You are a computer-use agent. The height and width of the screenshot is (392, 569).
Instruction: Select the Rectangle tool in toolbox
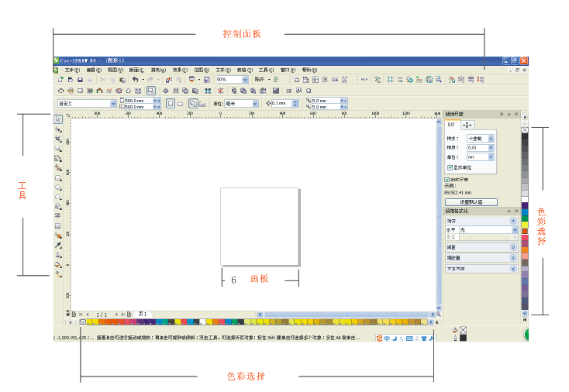(x=58, y=177)
